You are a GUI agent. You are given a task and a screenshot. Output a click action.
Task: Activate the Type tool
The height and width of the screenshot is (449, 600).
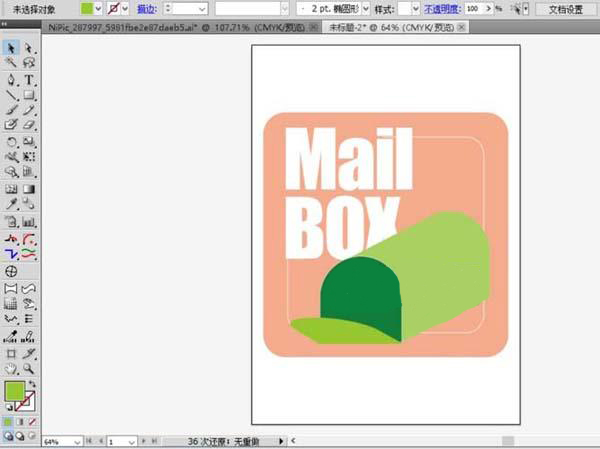[29, 80]
